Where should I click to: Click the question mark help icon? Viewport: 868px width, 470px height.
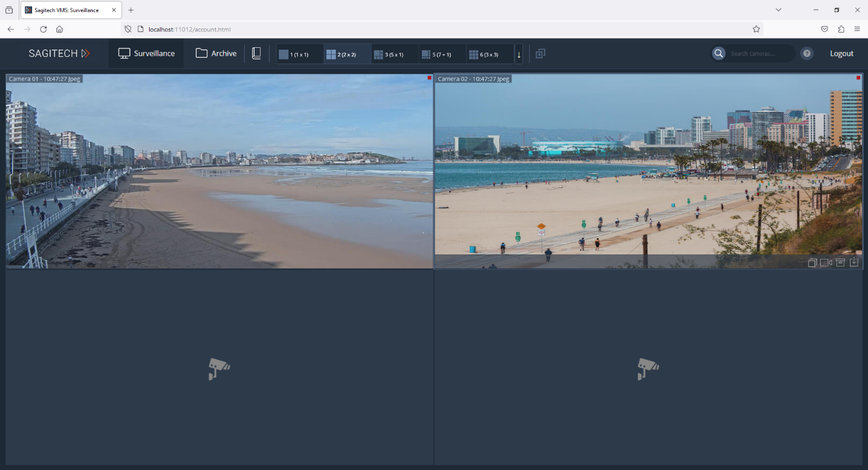[x=807, y=53]
